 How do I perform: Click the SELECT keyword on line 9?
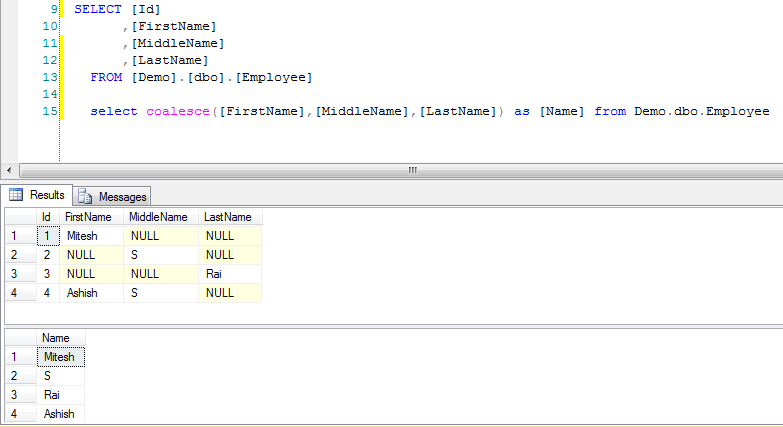pyautogui.click(x=98, y=9)
